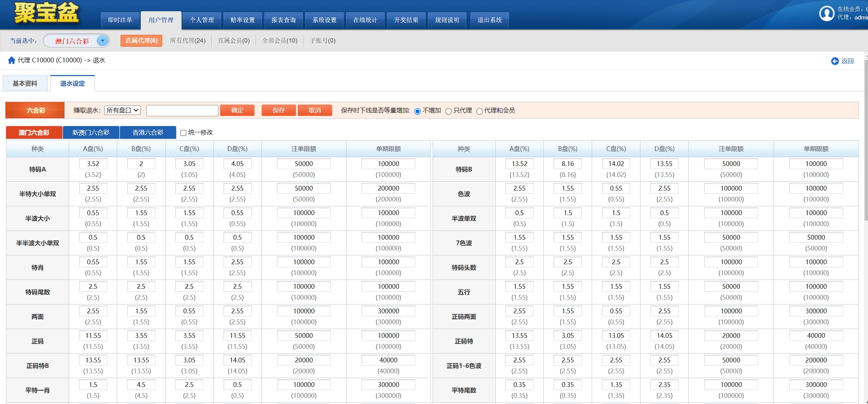Select the 不增加 radio option
The height and width of the screenshot is (404, 868).
[417, 111]
